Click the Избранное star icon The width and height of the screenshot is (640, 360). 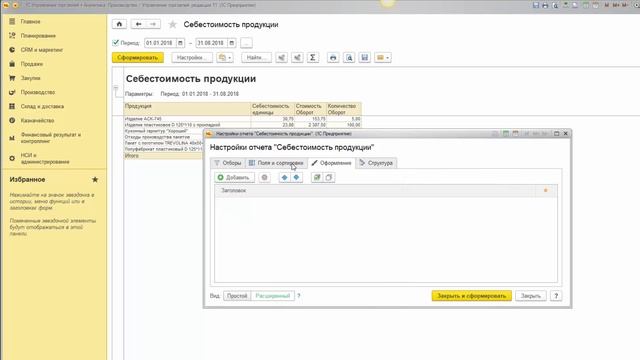(95, 180)
